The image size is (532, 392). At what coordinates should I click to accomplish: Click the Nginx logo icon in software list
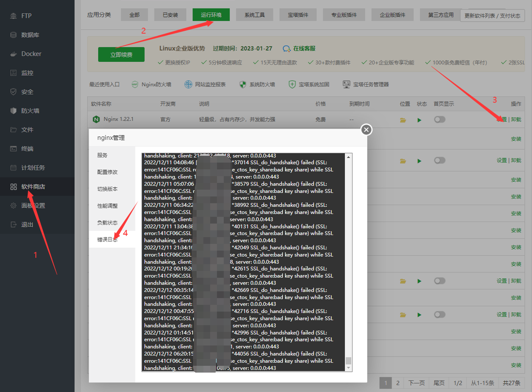point(96,119)
